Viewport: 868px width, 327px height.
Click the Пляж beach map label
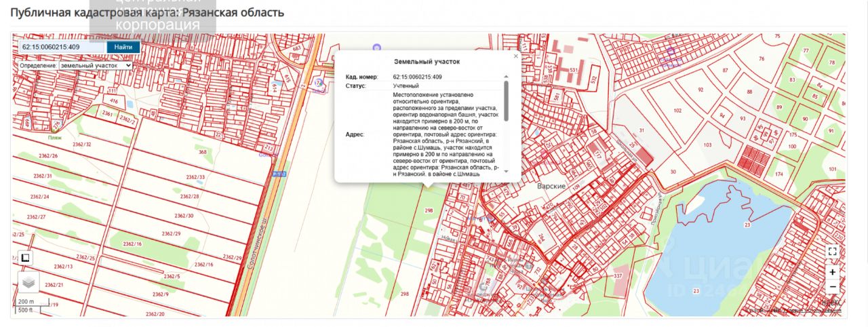(55, 137)
